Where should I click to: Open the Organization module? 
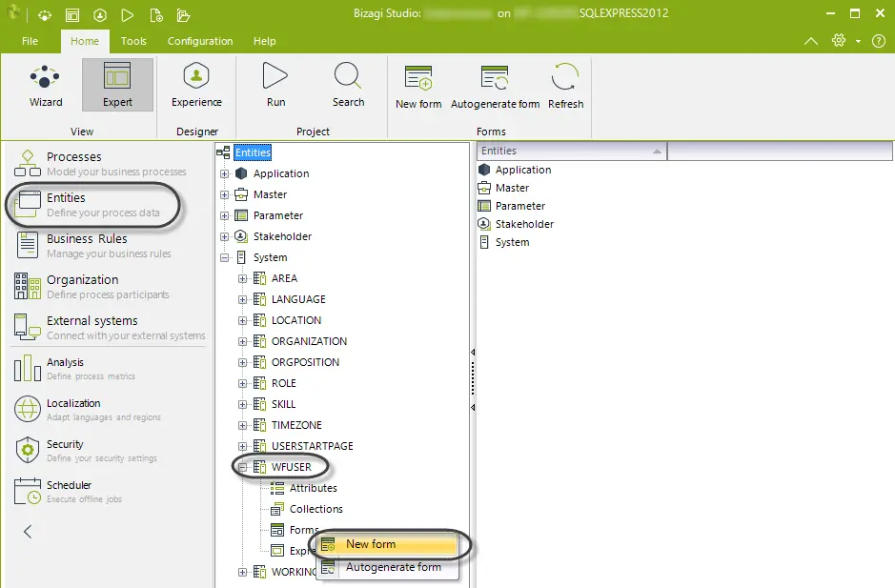point(92,287)
